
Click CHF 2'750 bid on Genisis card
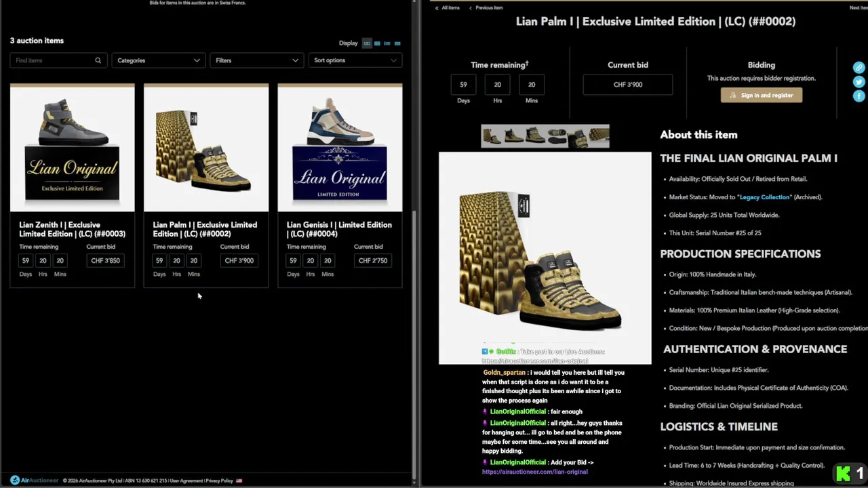pos(372,260)
